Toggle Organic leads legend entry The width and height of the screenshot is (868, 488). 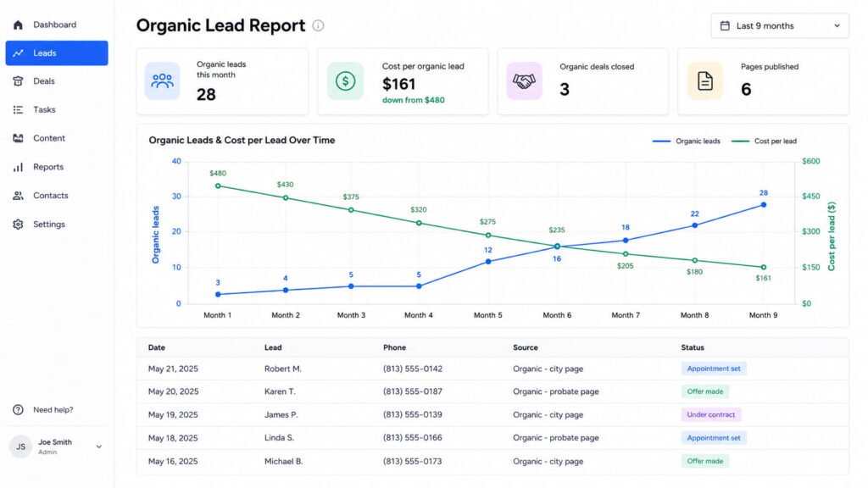[687, 141]
